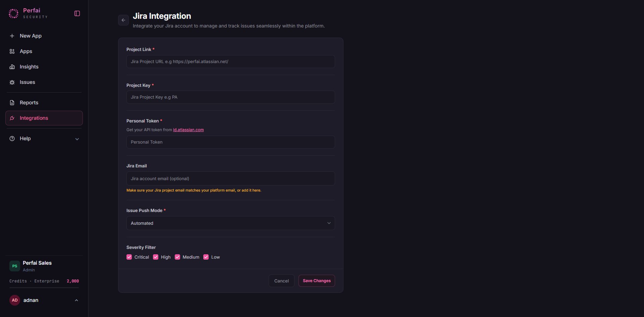The height and width of the screenshot is (317, 644).
Task: Collapse the sidebar with the panel icon
Action: tap(77, 13)
